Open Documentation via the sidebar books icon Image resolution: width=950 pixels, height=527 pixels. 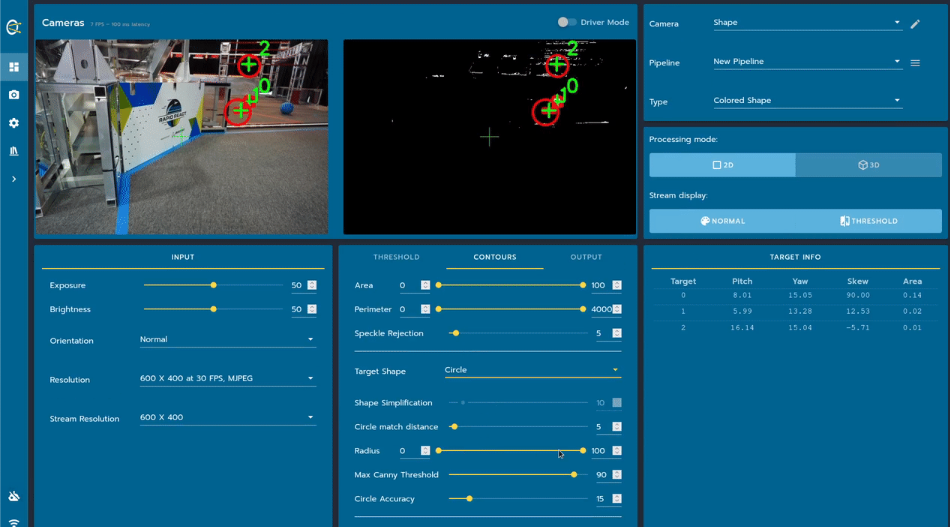pos(14,151)
